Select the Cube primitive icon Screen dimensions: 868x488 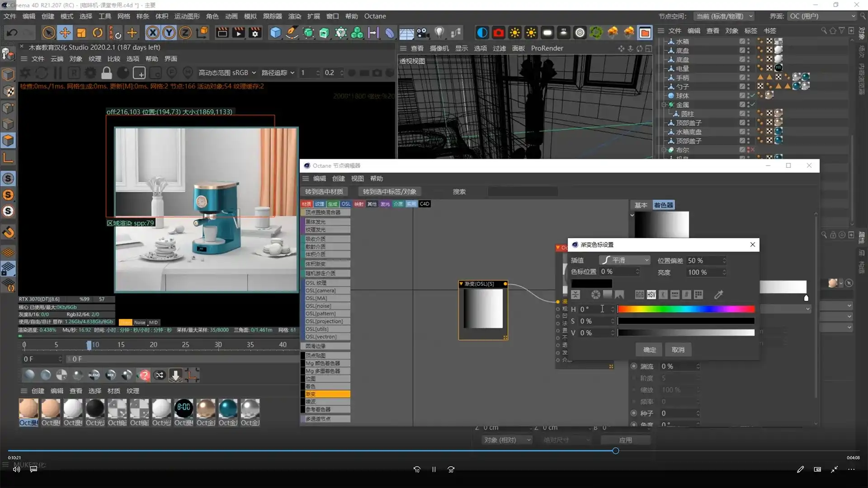(x=275, y=33)
